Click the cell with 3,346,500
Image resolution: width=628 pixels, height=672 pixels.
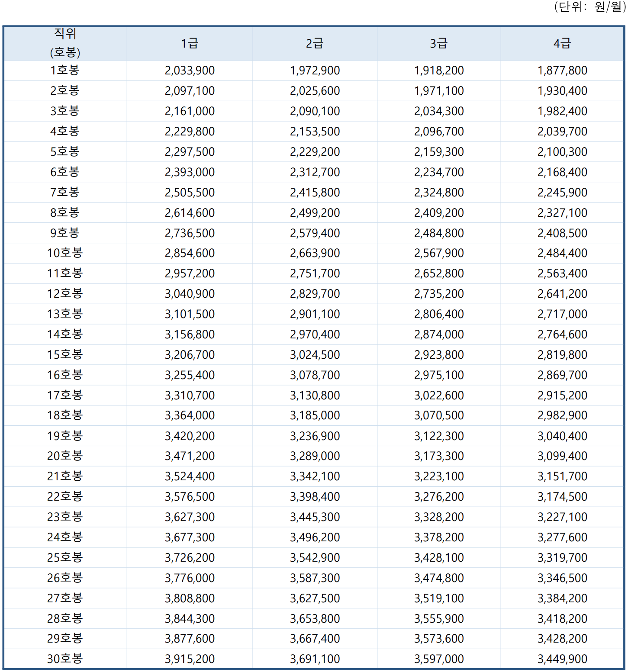click(562, 578)
